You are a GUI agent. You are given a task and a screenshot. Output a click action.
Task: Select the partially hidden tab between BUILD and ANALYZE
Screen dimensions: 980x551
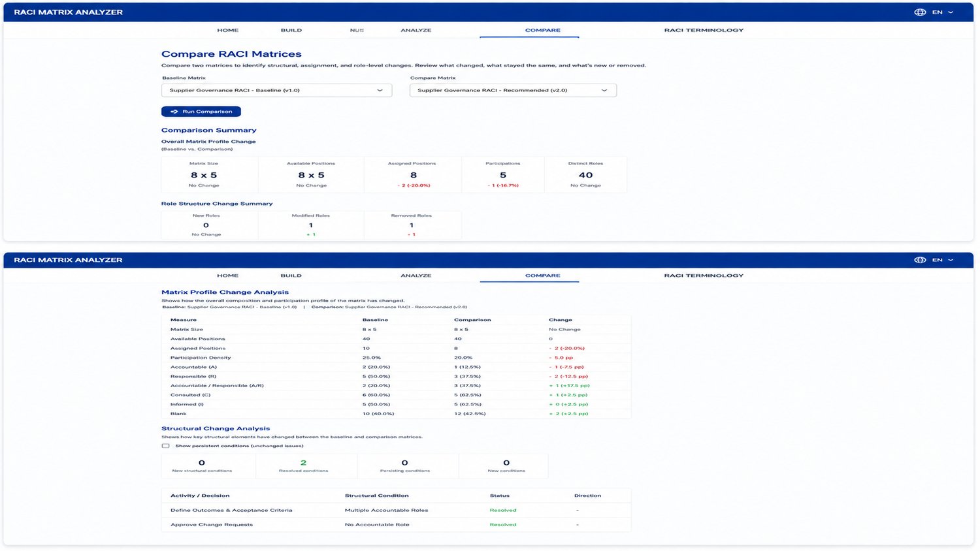[x=357, y=30]
